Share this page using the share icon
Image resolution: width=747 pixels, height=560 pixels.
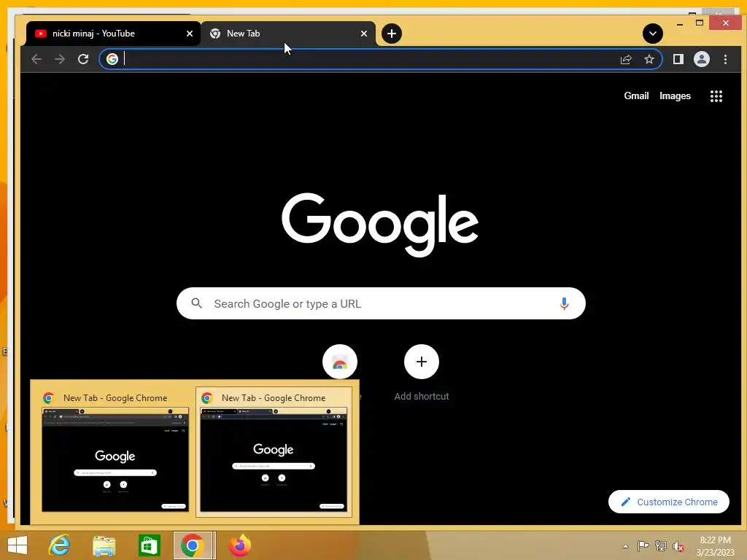click(x=626, y=59)
